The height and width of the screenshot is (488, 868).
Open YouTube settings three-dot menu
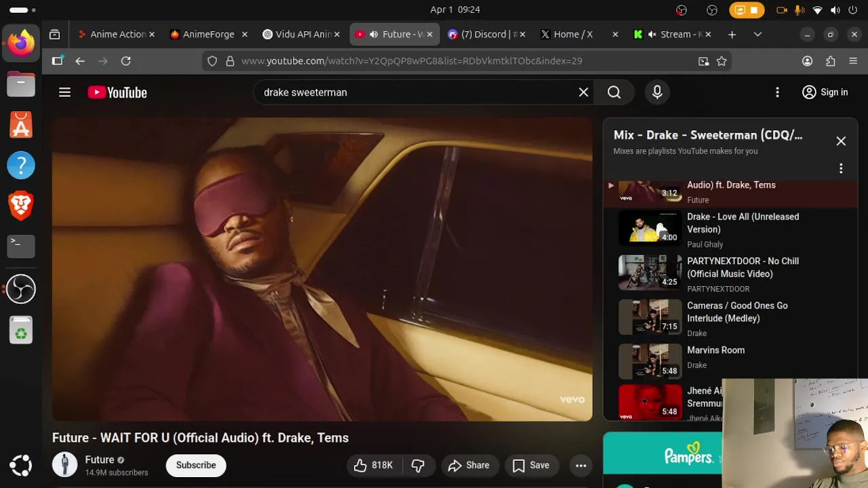[x=777, y=92]
